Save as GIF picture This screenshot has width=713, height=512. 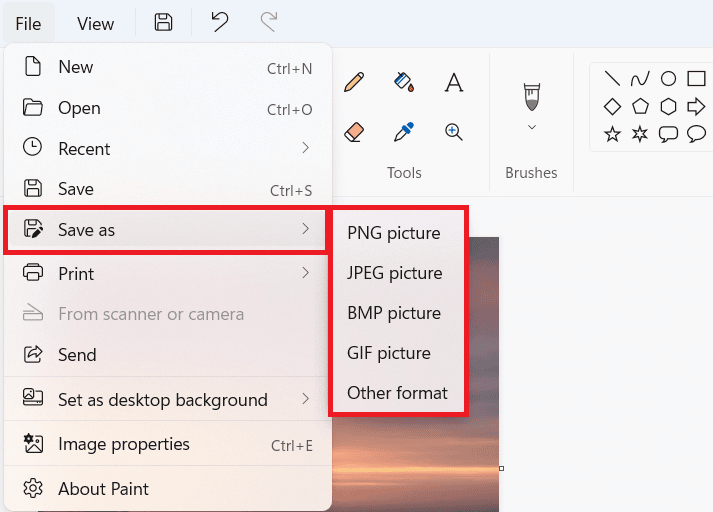tap(398, 353)
